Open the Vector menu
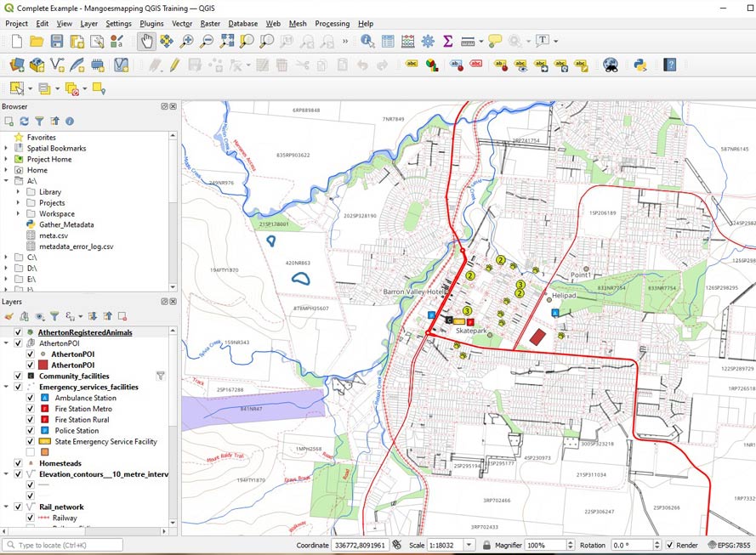The width and height of the screenshot is (756, 555). pos(182,24)
